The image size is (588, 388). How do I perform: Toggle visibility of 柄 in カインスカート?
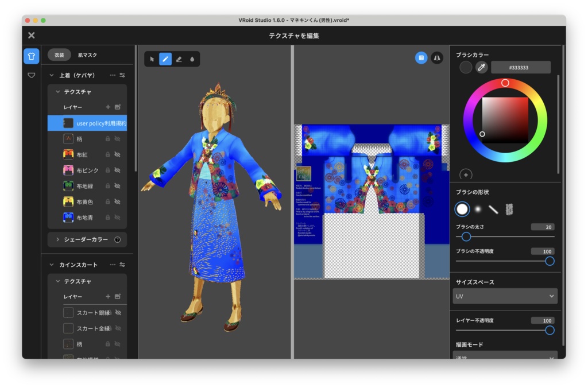pos(117,344)
